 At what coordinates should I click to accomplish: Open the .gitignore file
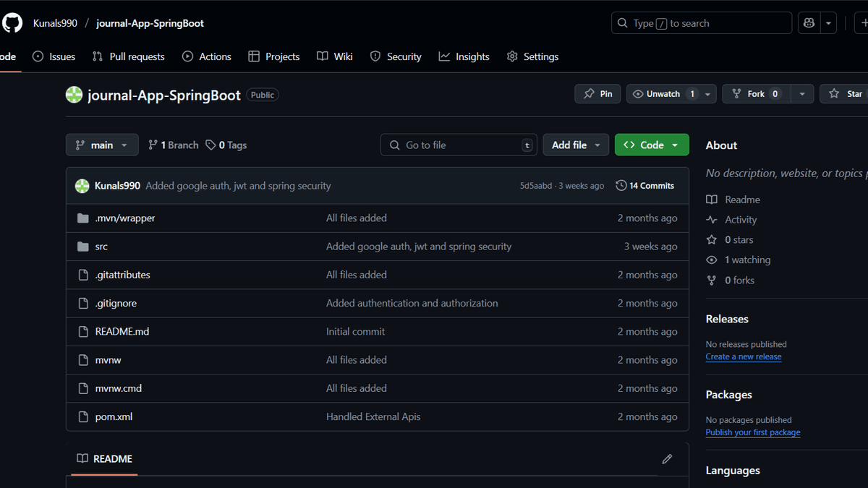point(116,303)
